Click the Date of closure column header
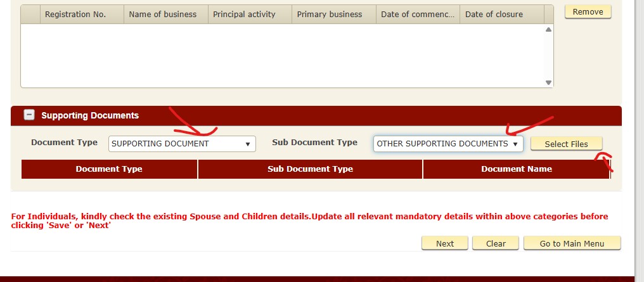 coord(494,14)
